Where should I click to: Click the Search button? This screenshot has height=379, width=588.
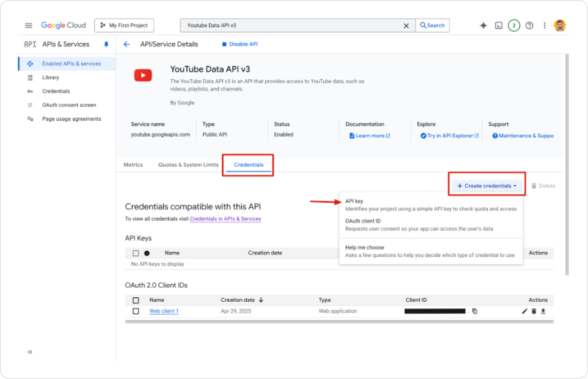(x=432, y=25)
